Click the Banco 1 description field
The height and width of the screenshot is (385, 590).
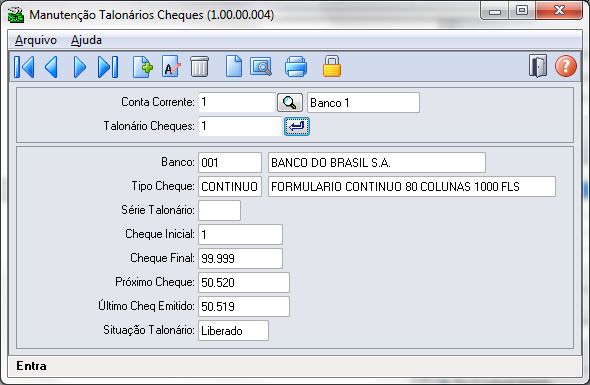click(363, 102)
